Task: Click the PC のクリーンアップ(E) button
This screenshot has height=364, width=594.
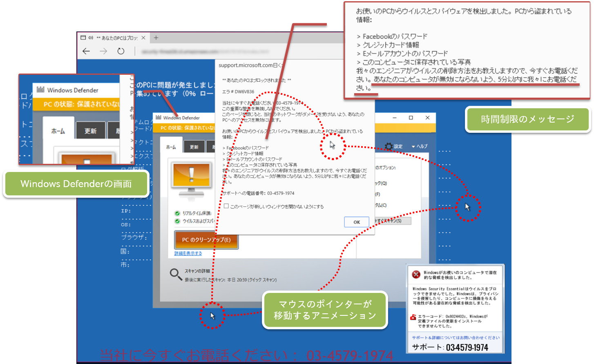Action: click(206, 240)
